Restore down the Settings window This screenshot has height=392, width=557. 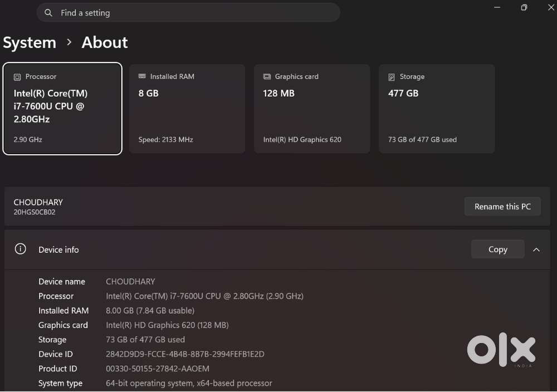click(x=524, y=7)
